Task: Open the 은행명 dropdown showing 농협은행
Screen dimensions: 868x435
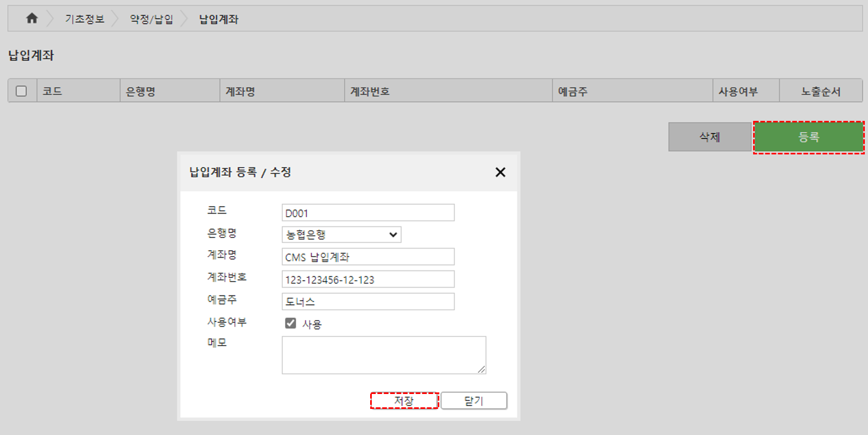Action: [x=341, y=235]
